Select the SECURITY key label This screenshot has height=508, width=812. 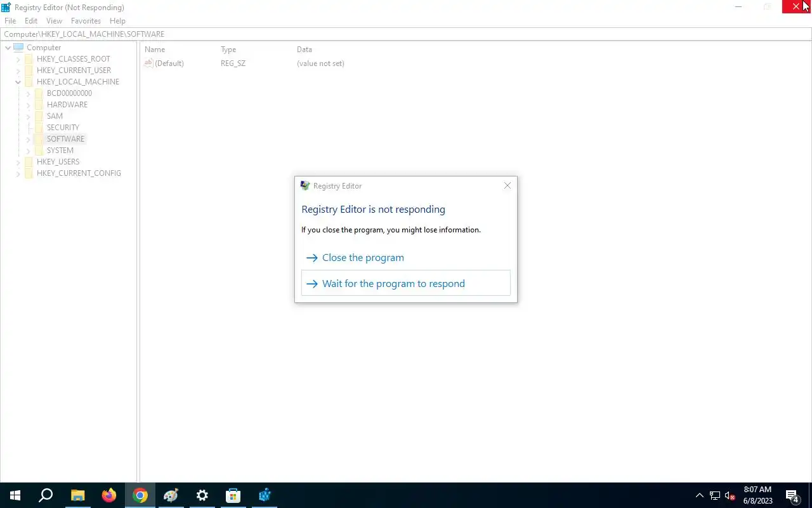pyautogui.click(x=63, y=128)
